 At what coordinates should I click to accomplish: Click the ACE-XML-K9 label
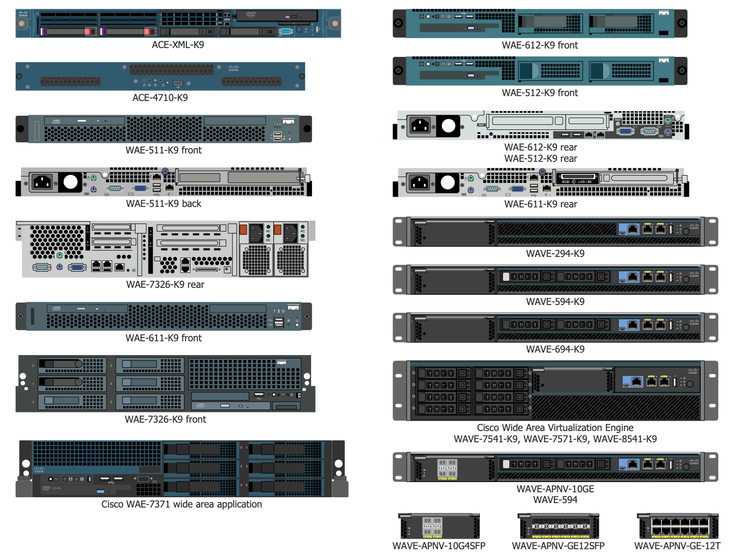click(x=178, y=45)
